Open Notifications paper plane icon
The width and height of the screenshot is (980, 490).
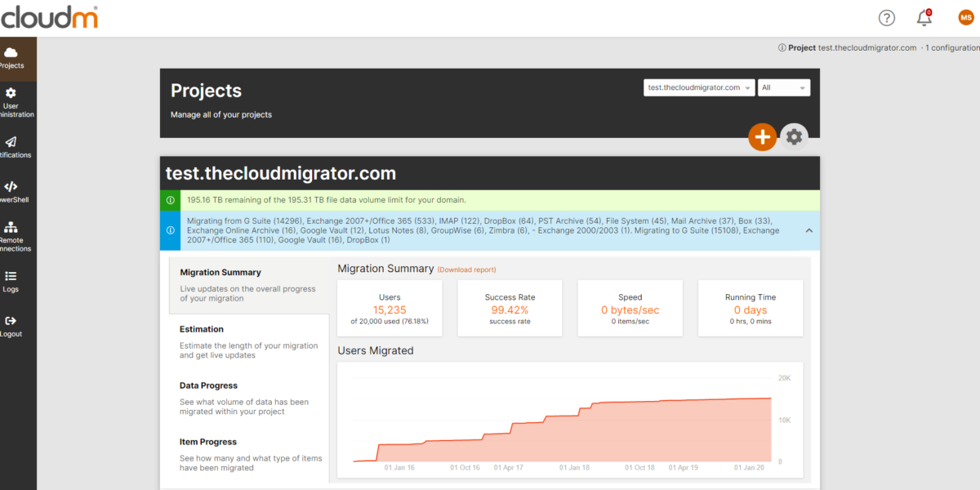click(x=11, y=142)
